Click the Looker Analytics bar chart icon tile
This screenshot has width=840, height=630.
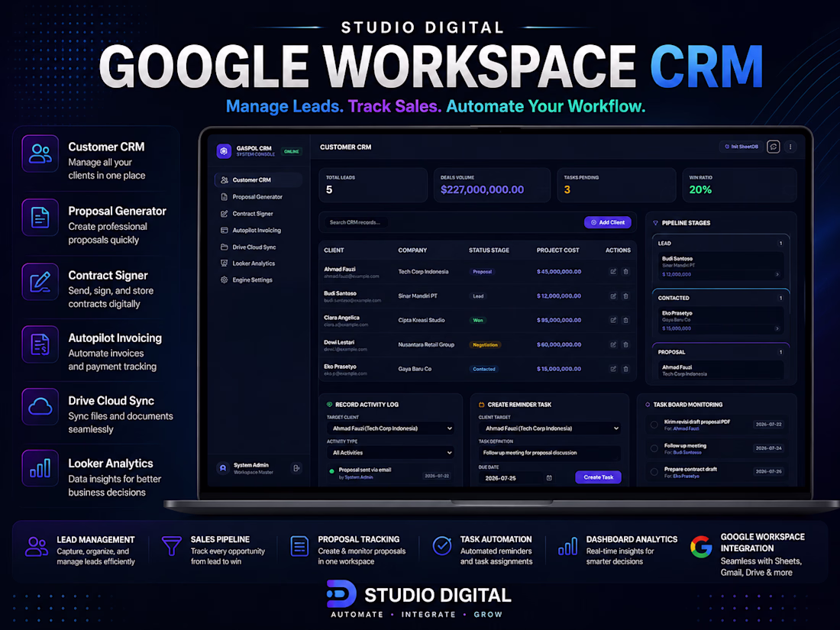40,468
